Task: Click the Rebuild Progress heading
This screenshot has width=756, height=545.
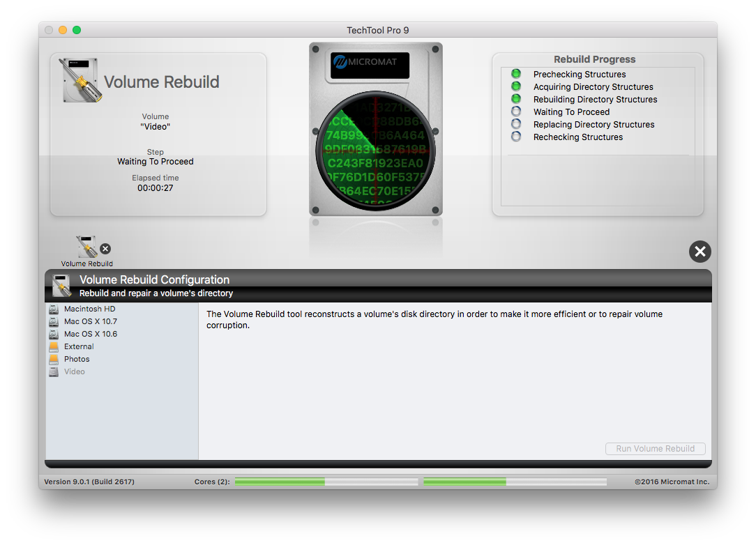Action: 594,59
